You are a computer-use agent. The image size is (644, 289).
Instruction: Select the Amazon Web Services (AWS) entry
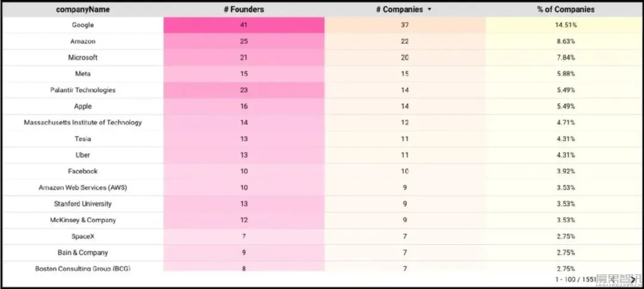tap(83, 187)
